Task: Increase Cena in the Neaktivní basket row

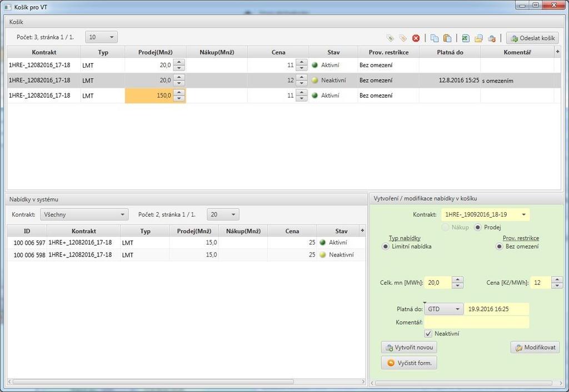Action: coord(302,77)
